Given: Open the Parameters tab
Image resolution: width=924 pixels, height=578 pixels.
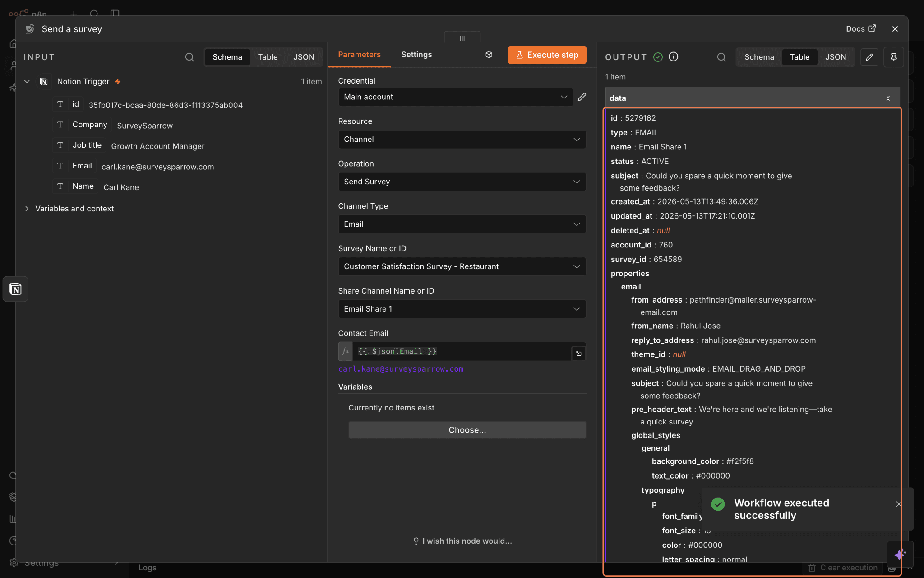Looking at the screenshot, I should coord(359,55).
